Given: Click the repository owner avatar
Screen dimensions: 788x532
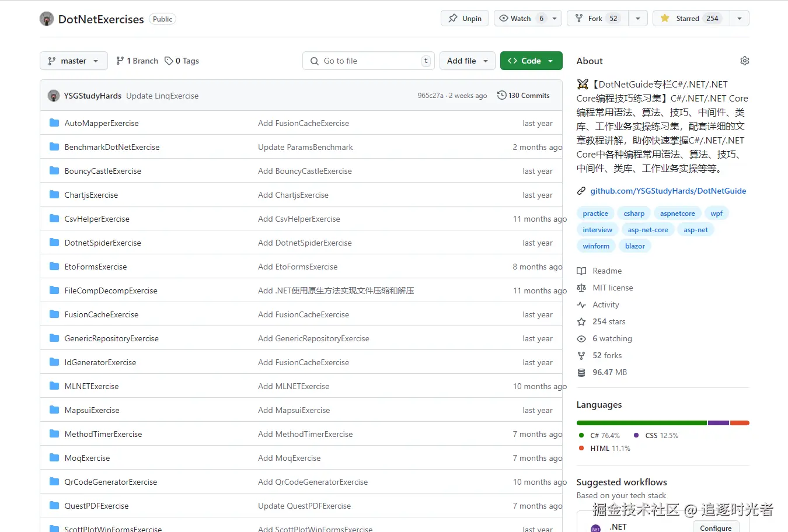Looking at the screenshot, I should [47, 19].
